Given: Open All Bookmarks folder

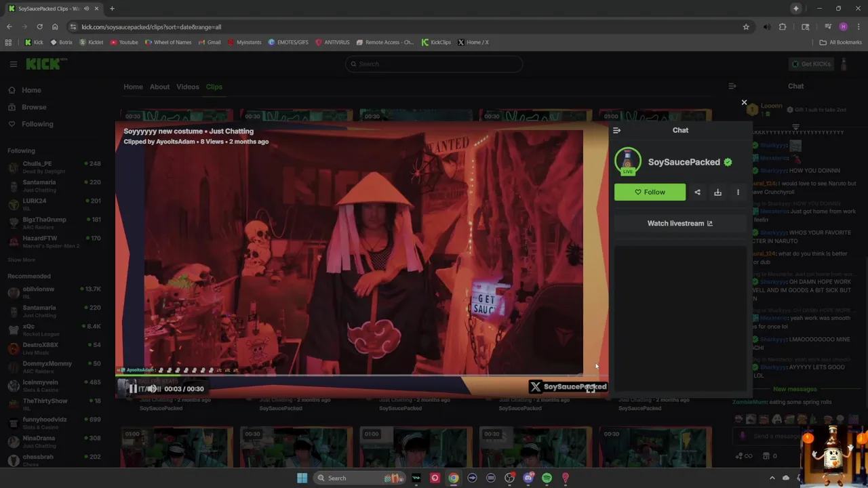Looking at the screenshot, I should pyautogui.click(x=840, y=42).
